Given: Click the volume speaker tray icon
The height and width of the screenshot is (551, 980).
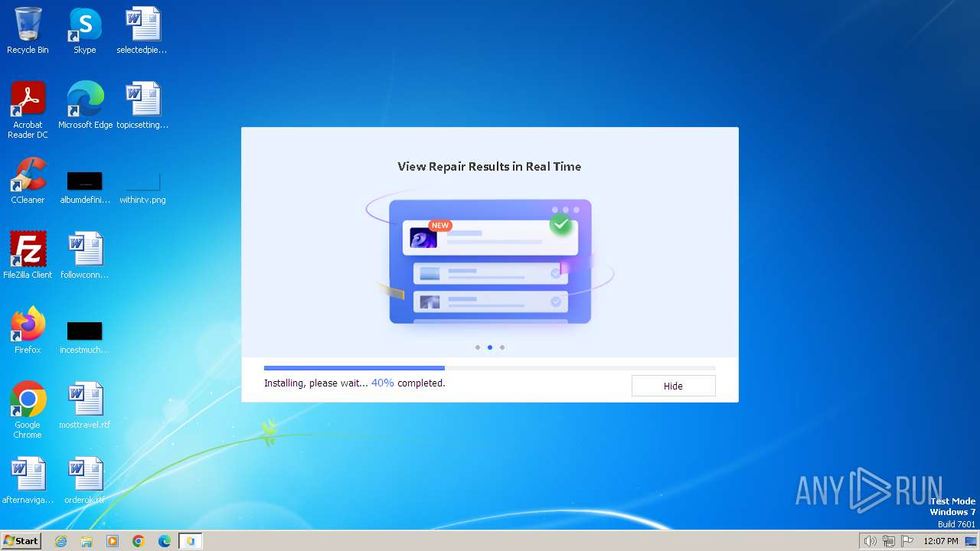Looking at the screenshot, I should pyautogui.click(x=870, y=541).
